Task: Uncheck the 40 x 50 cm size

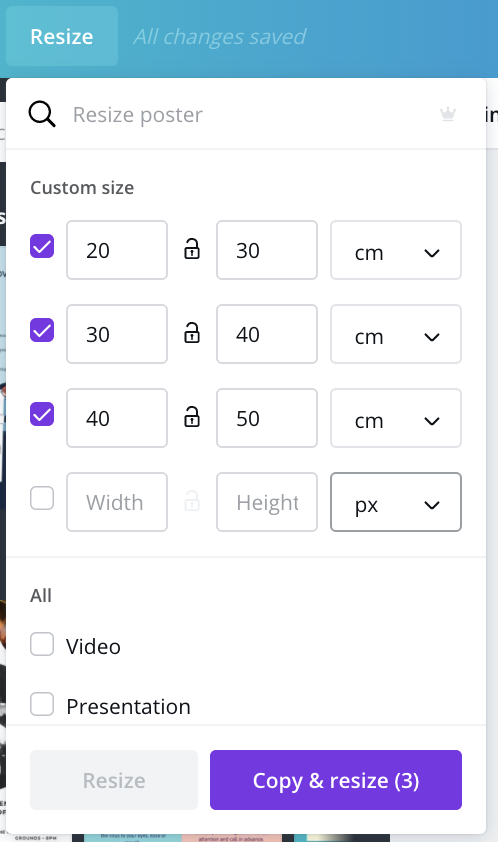Action: tap(42, 414)
